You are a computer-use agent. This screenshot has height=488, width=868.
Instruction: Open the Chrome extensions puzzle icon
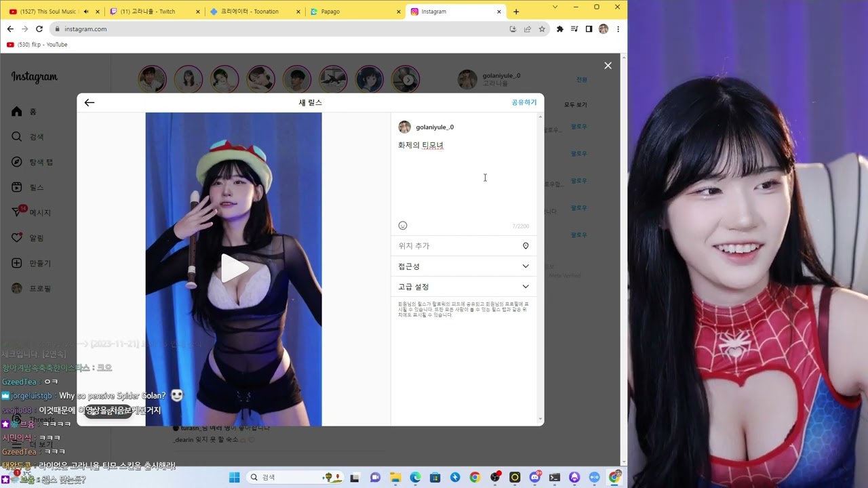click(x=559, y=29)
